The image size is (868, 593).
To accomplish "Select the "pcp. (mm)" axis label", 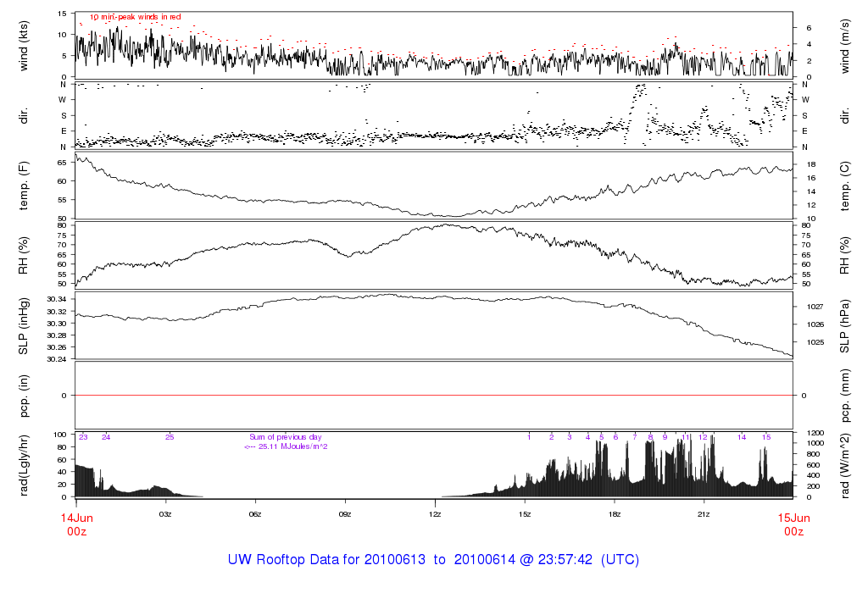I will click(x=845, y=396).
